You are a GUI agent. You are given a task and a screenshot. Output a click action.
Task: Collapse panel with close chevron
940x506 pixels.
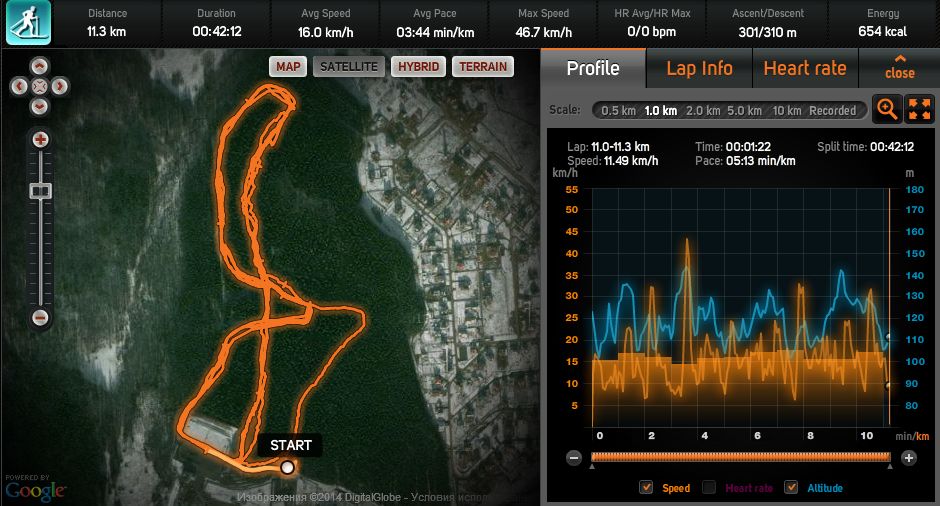pyautogui.click(x=899, y=67)
